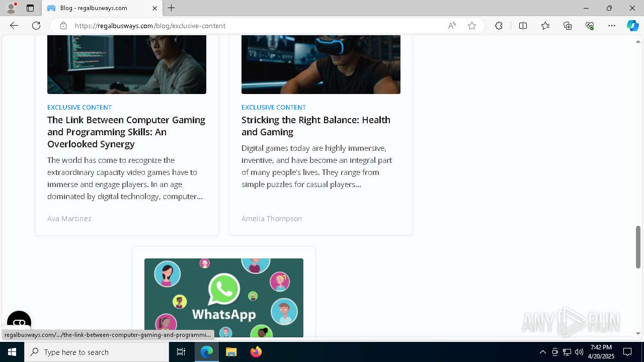644x362 pixels.
Task: Open the clock showing 7:42 PM
Action: click(x=601, y=352)
